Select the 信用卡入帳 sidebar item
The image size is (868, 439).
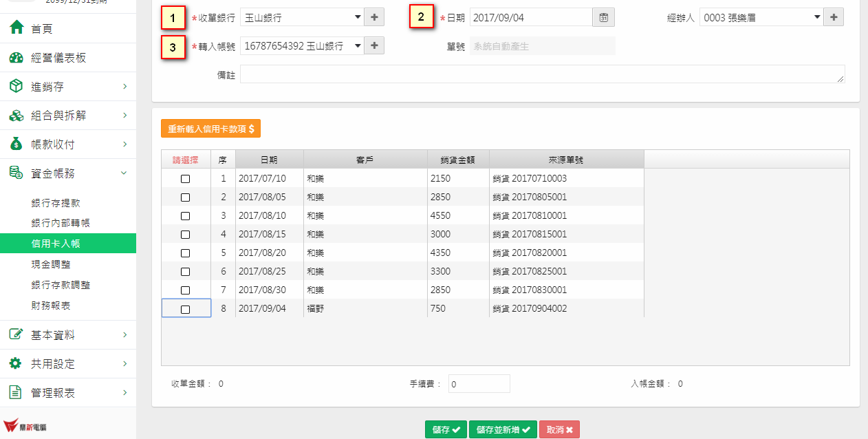(x=68, y=244)
